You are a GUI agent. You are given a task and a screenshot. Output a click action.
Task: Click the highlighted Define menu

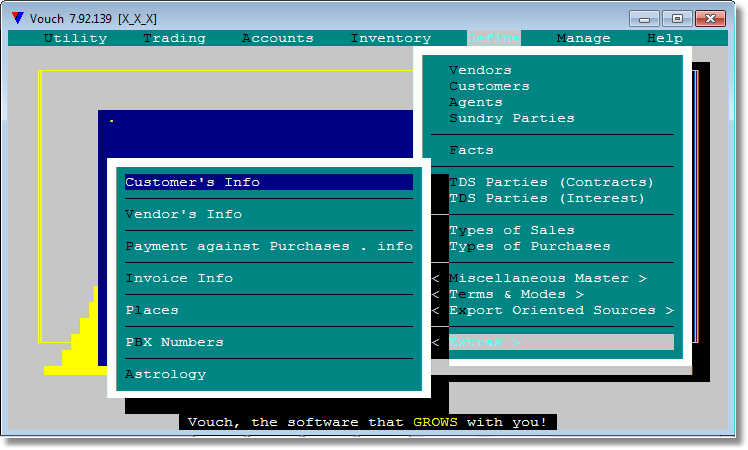coord(494,38)
